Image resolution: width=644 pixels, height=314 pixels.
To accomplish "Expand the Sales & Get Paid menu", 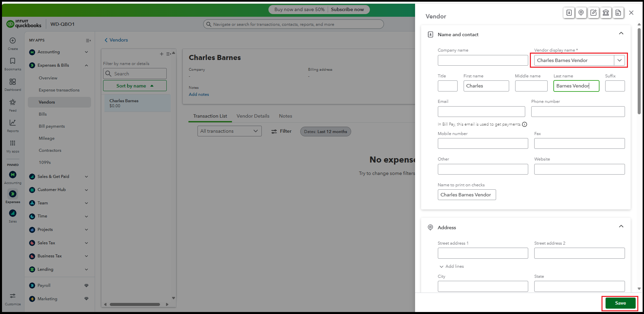I will [86, 177].
